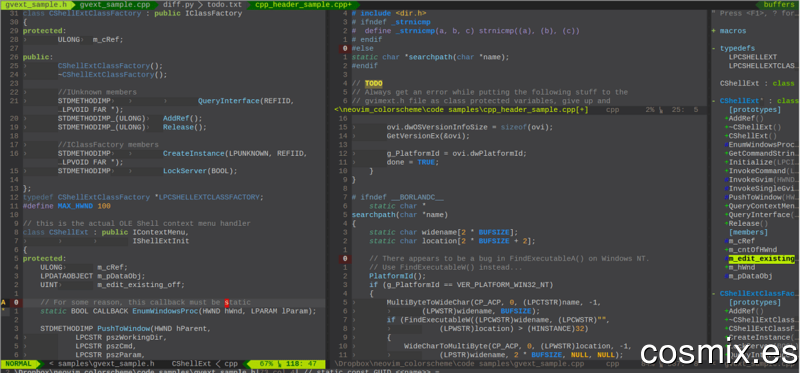Open the todo.txt buffer tab
This screenshot has width=800, height=373.
[224, 4]
